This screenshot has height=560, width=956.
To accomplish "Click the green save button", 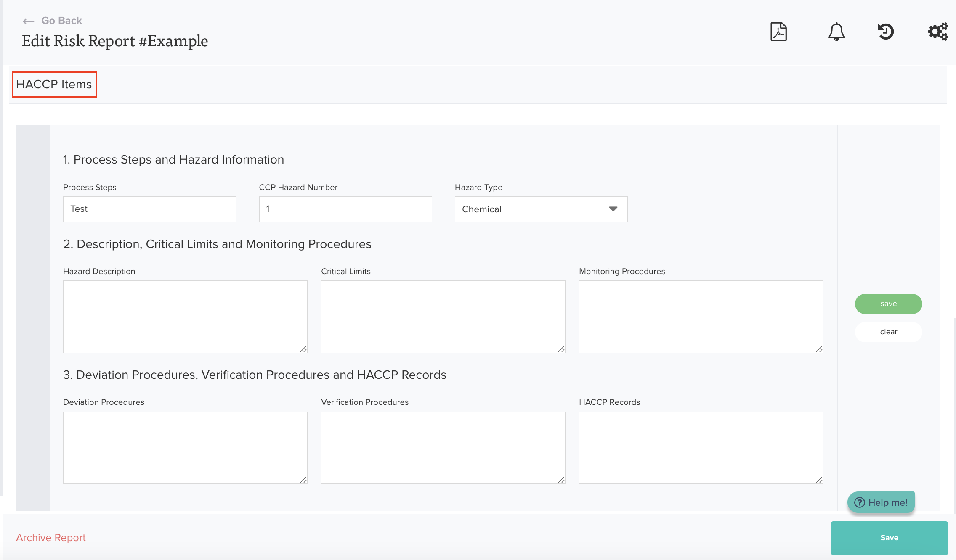I will click(888, 304).
